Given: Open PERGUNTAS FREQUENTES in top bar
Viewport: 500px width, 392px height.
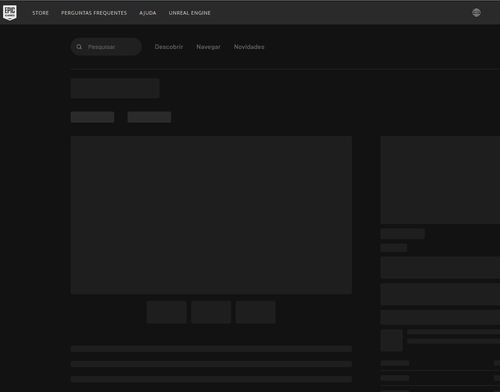Looking at the screenshot, I should point(94,13).
